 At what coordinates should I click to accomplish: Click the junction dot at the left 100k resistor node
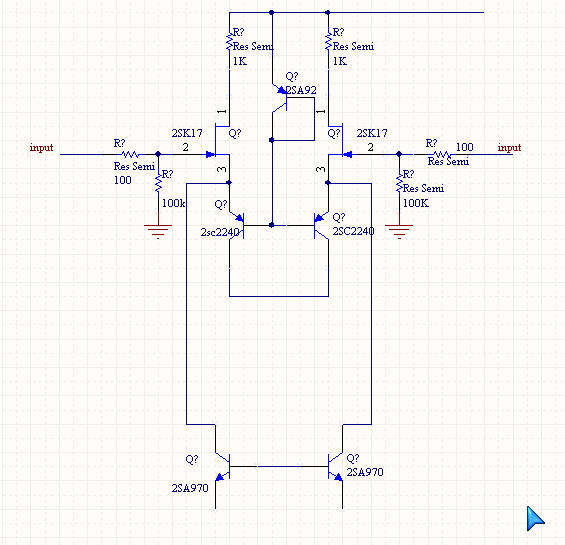point(158,154)
